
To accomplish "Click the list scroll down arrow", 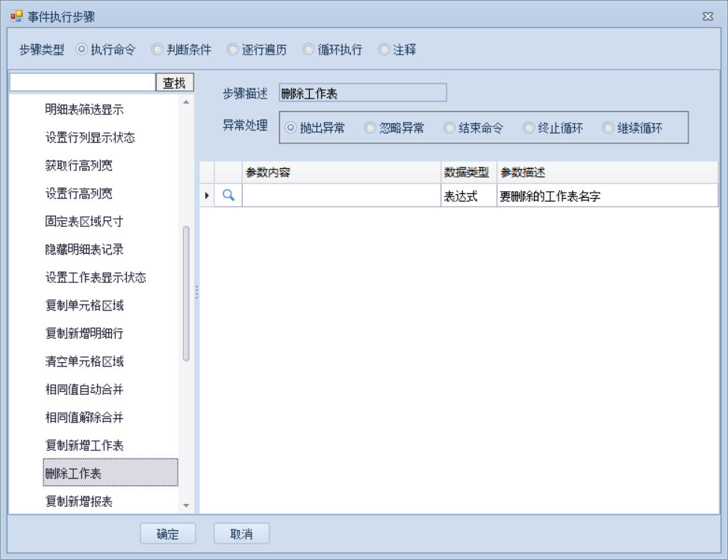I will [186, 505].
